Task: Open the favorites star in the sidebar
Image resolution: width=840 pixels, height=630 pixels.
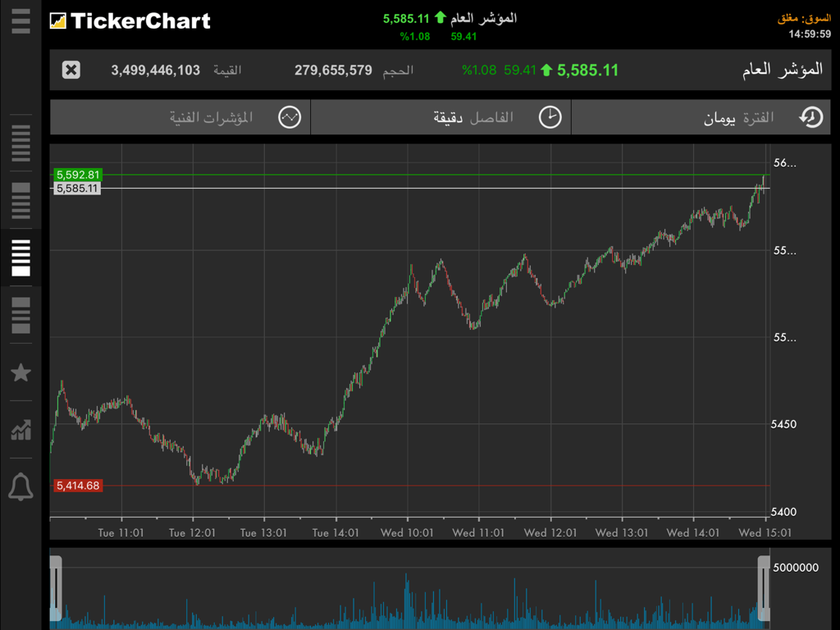Action: click(x=21, y=372)
